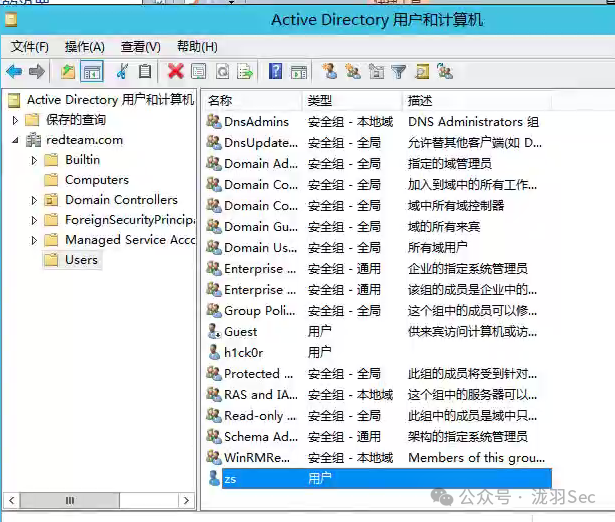The height and width of the screenshot is (522, 615).
Task: Click the blue Help question mark icon
Action: [275, 72]
